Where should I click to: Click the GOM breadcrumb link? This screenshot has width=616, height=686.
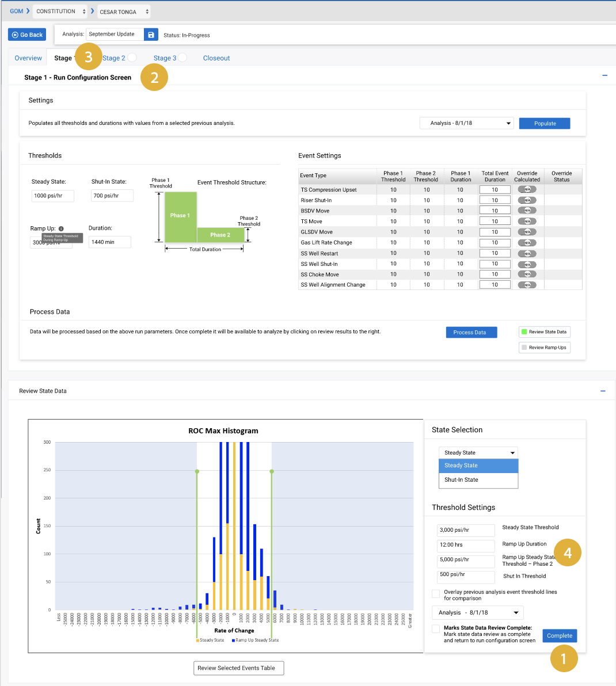tap(17, 11)
